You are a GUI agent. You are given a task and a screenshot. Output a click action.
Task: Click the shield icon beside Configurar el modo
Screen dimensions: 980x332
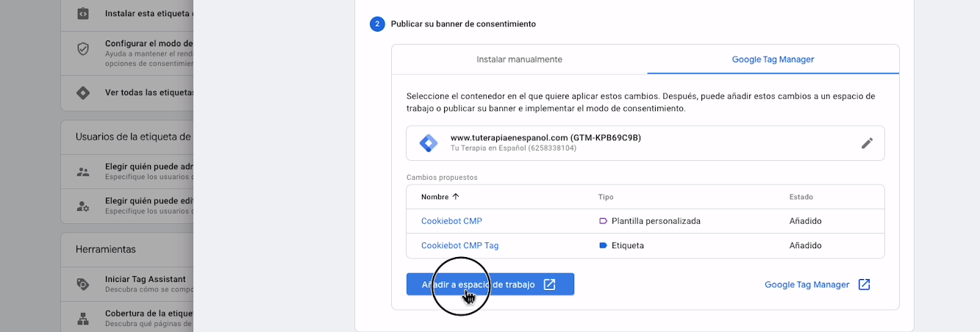point(83,49)
